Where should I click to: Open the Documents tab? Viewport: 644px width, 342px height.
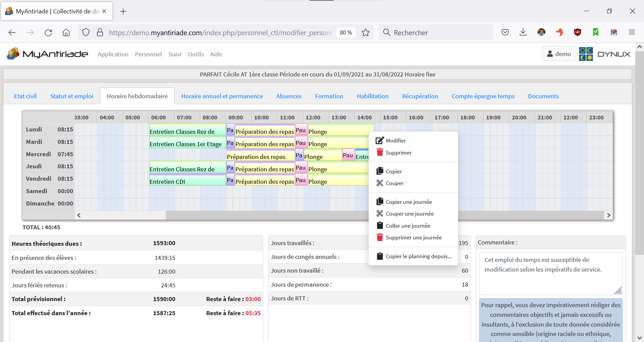click(543, 96)
